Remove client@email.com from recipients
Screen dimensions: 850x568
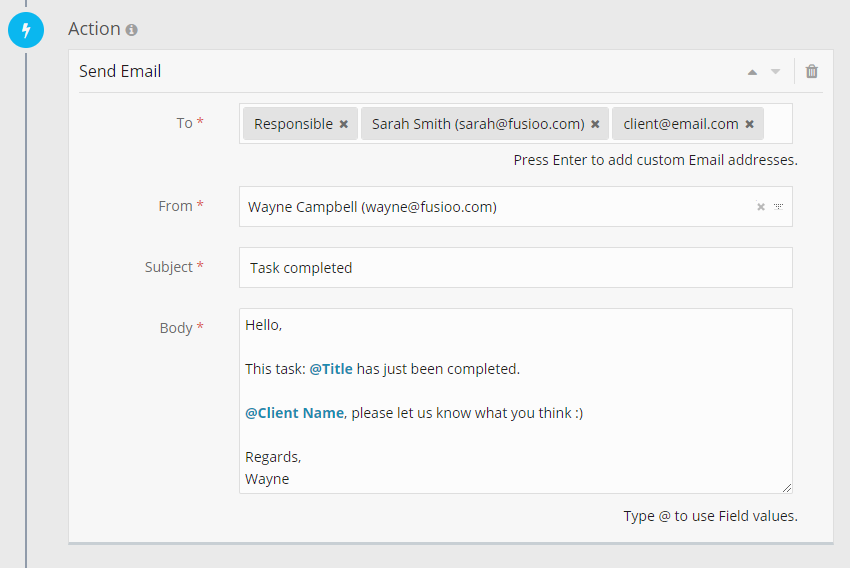tap(749, 125)
